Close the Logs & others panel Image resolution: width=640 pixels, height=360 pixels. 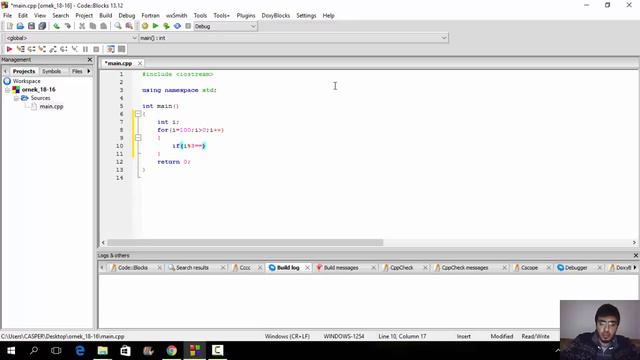tap(635, 256)
